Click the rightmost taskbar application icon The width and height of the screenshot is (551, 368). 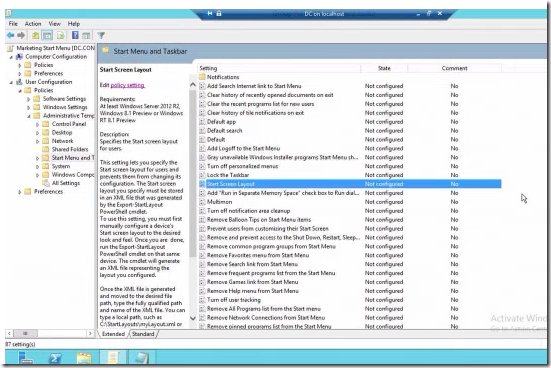[142, 357]
